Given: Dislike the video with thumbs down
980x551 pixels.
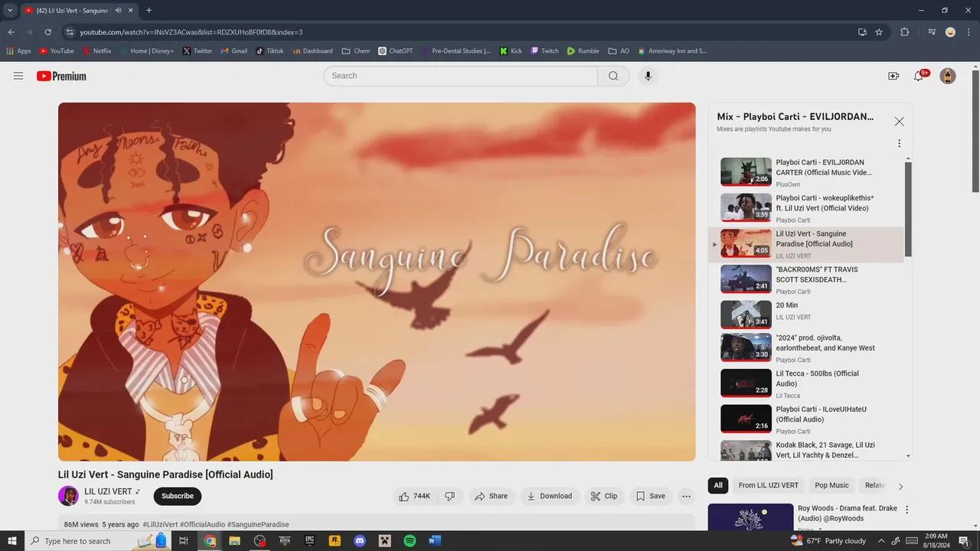Looking at the screenshot, I should point(450,496).
